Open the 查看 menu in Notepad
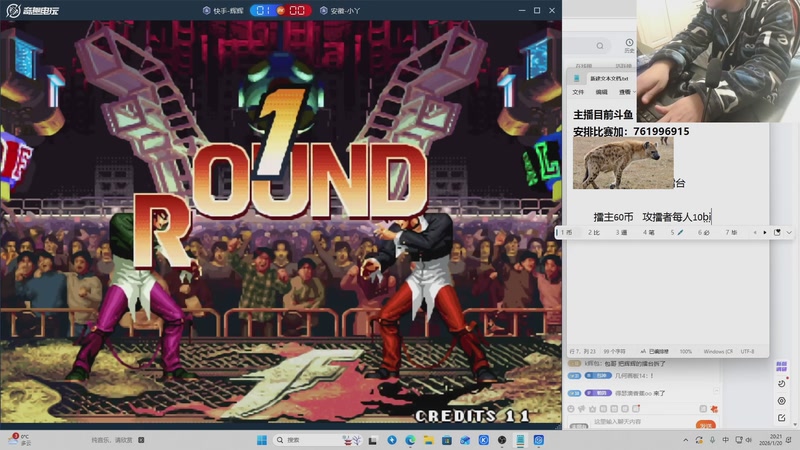The height and width of the screenshot is (450, 800). (x=624, y=92)
